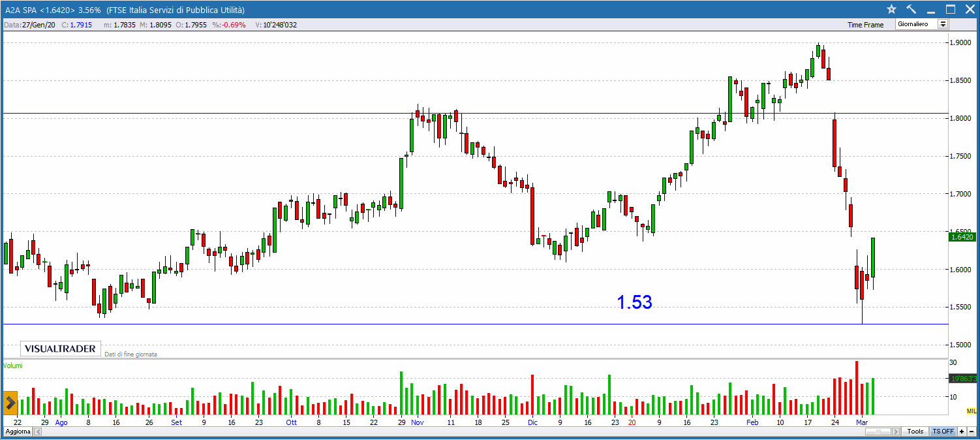
Task: Zoom in with the plus button
Action: pos(961,432)
